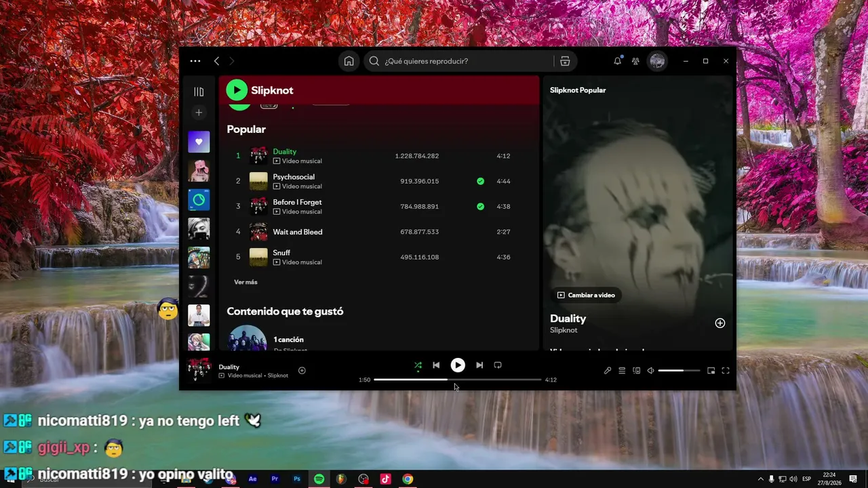The width and height of the screenshot is (868, 488).
Task: Expand the Popular list with Ver más
Action: (245, 282)
